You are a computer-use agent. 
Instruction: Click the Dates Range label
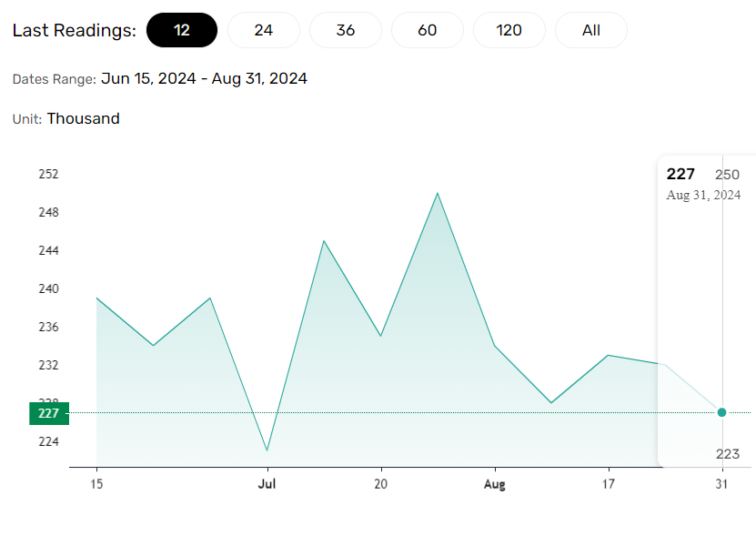pyautogui.click(x=55, y=79)
